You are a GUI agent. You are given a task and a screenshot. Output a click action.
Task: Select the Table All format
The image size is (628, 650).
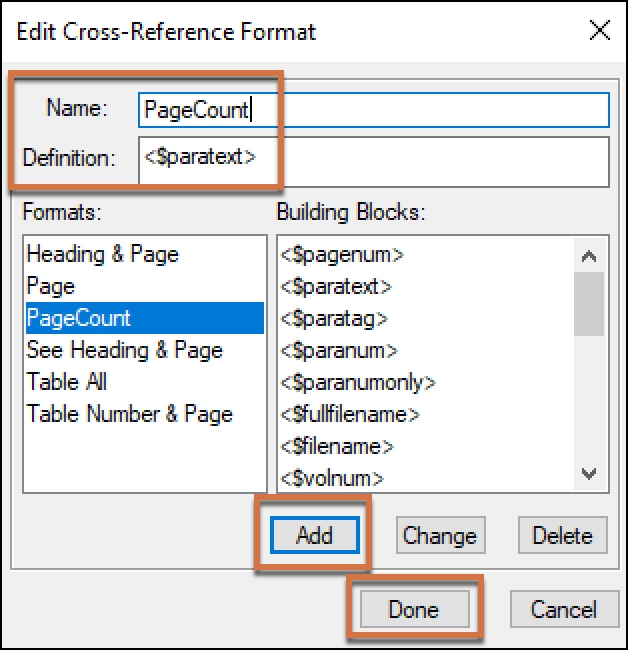coord(67,382)
